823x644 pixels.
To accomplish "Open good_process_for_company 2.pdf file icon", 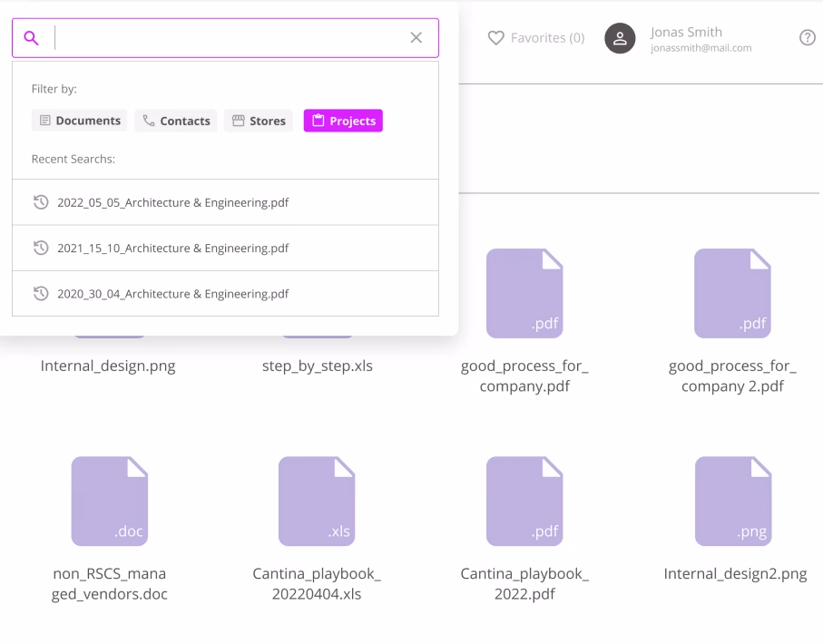I will click(x=732, y=293).
